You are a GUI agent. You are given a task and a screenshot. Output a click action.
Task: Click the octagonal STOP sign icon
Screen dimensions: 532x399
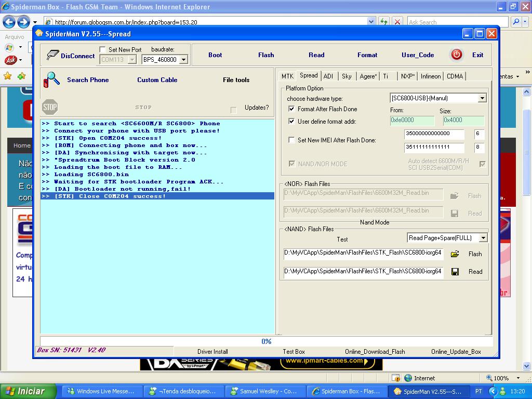tap(50, 107)
